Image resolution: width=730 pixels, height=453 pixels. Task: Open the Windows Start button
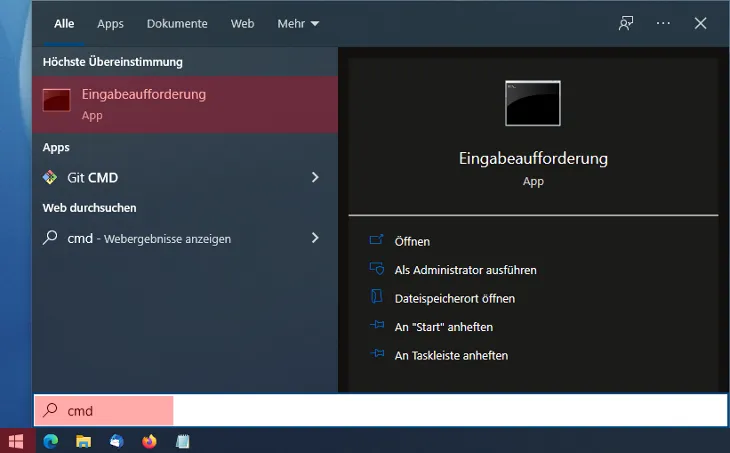coord(16,441)
